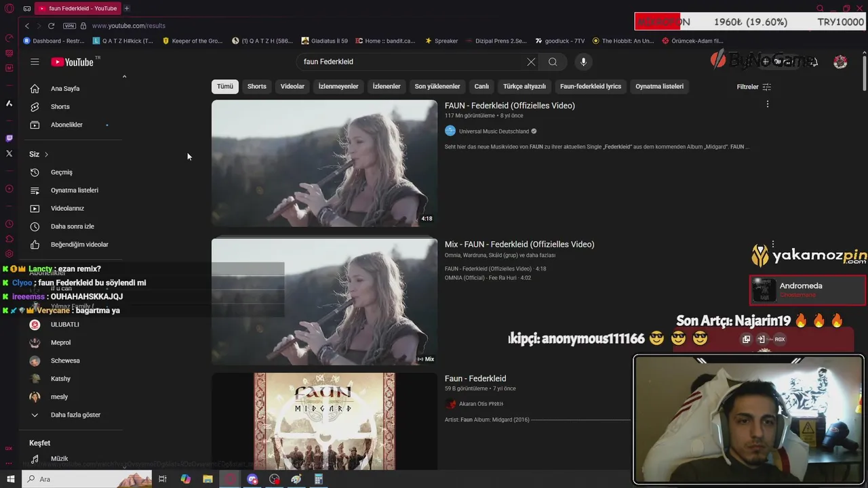Select the Shorts filter chip
Viewport: 868px width, 488px height.
pyautogui.click(x=257, y=87)
